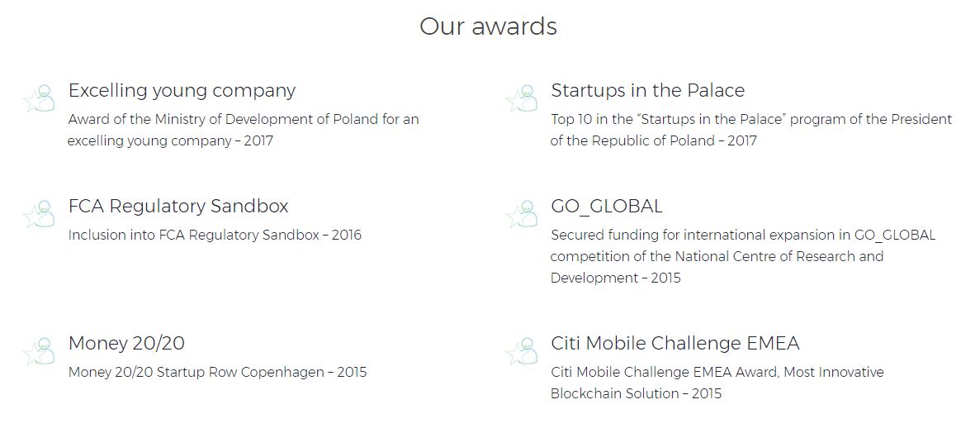This screenshot has height=433, width=980.
Task: Click "Money 20/20 Startup Row Copenhagen – 2015" text
Action: coord(217,372)
